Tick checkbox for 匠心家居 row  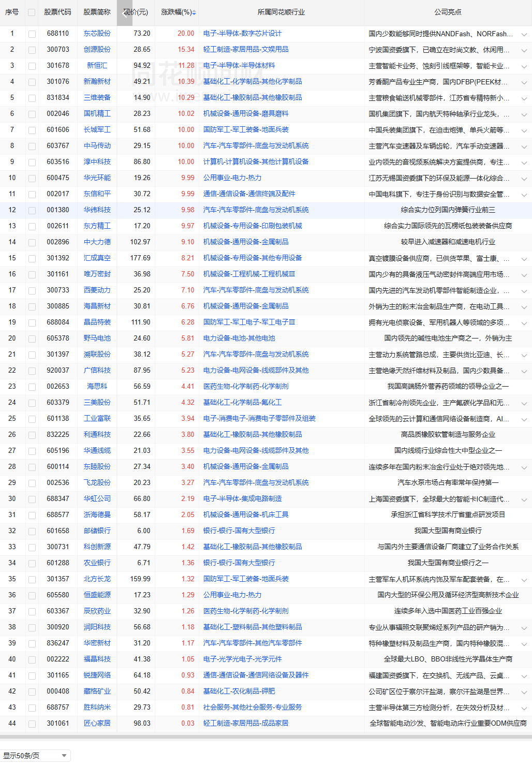tap(32, 724)
